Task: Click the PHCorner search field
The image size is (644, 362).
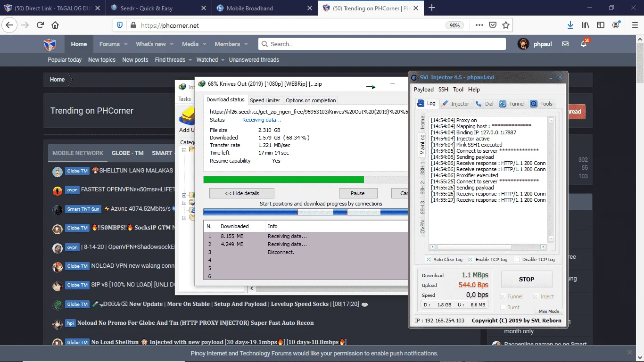Action: pyautogui.click(x=382, y=44)
